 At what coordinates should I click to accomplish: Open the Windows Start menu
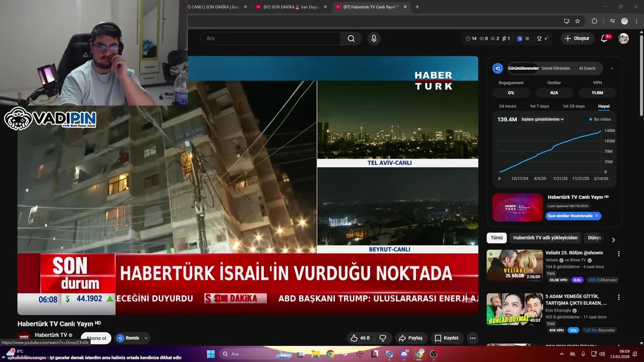pos(210,354)
